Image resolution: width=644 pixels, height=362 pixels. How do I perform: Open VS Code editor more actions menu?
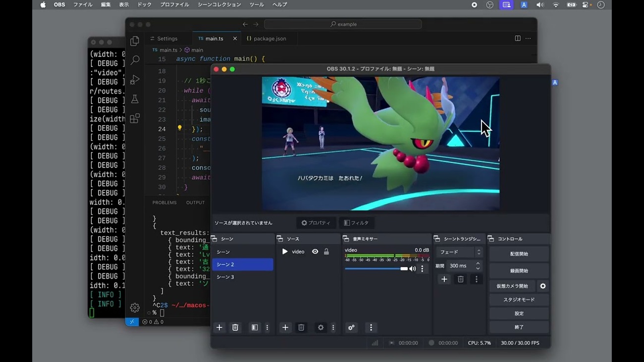528,39
